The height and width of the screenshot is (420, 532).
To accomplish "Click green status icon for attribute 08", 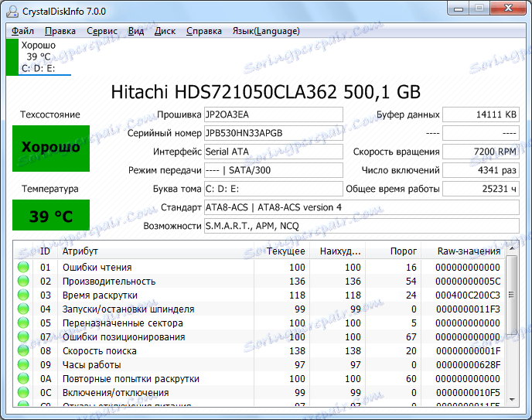I will click(x=23, y=351).
